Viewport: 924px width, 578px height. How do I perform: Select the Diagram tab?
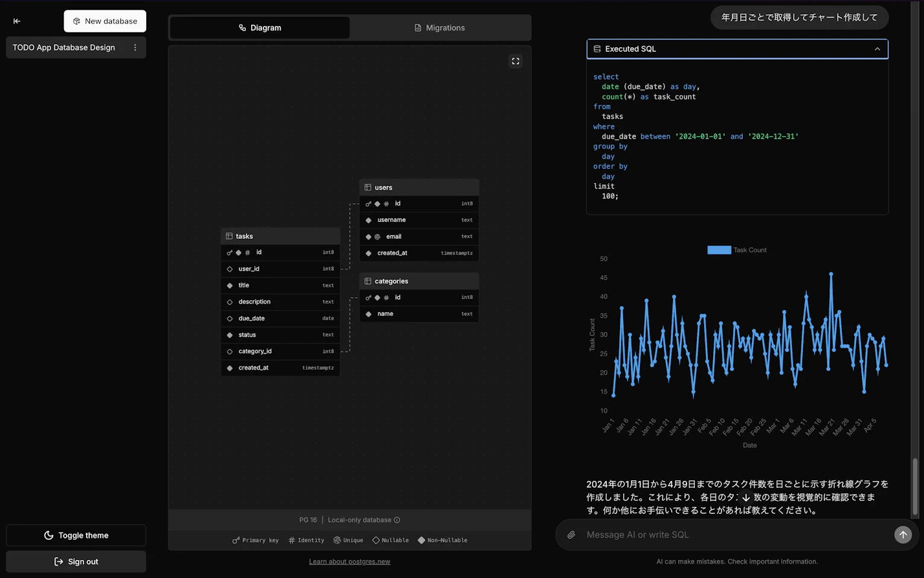click(260, 27)
